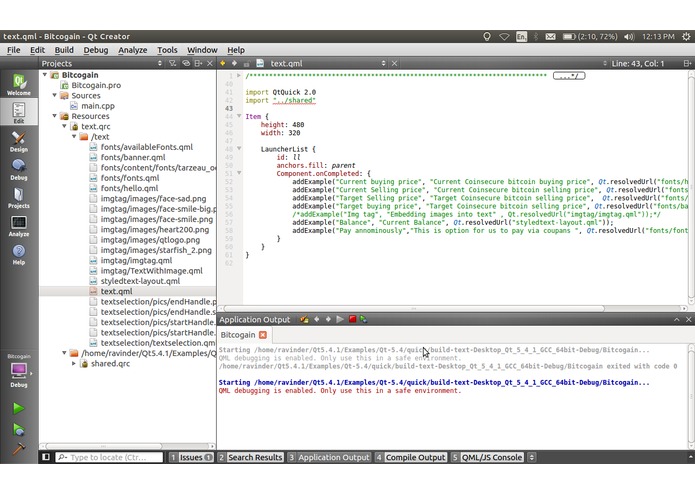The image size is (695, 494).
Task: Go forward in editor navigation history
Action: pyautogui.click(x=234, y=63)
